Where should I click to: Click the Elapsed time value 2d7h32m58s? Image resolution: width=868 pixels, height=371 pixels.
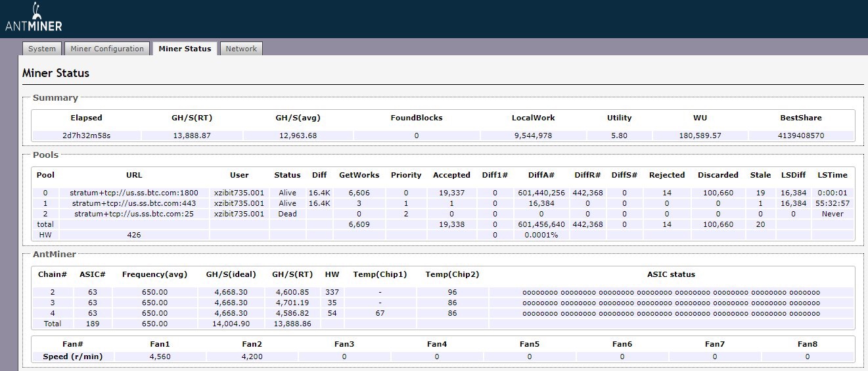click(87, 136)
